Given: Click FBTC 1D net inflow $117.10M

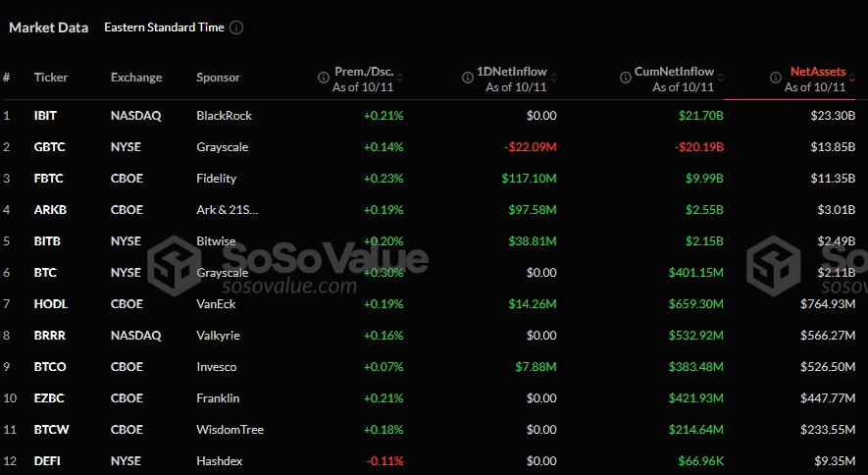Looking at the screenshot, I should pos(529,179).
